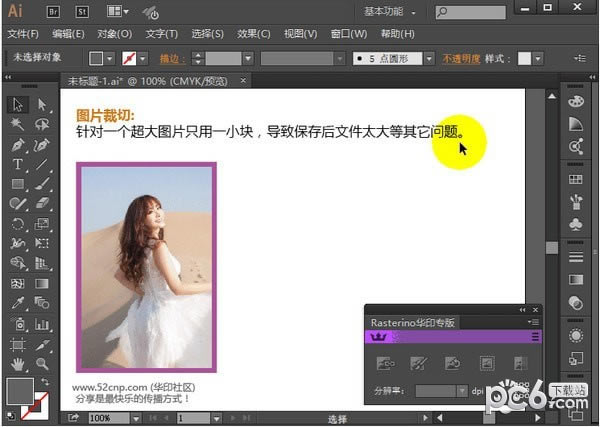Open the 基本功能 workspace dropdown

[x=390, y=12]
